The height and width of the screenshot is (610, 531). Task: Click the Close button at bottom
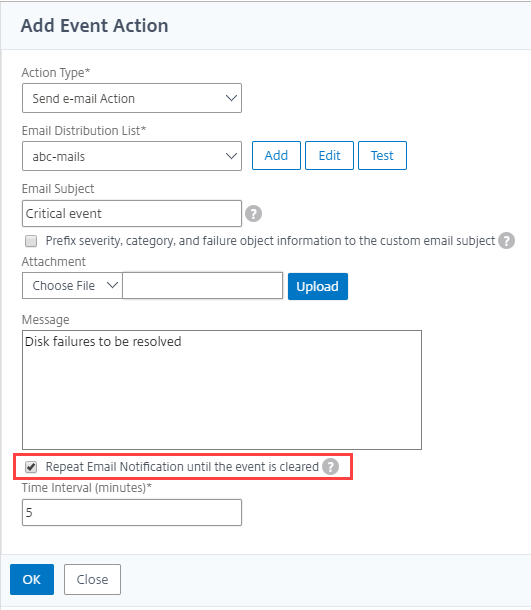(93, 580)
